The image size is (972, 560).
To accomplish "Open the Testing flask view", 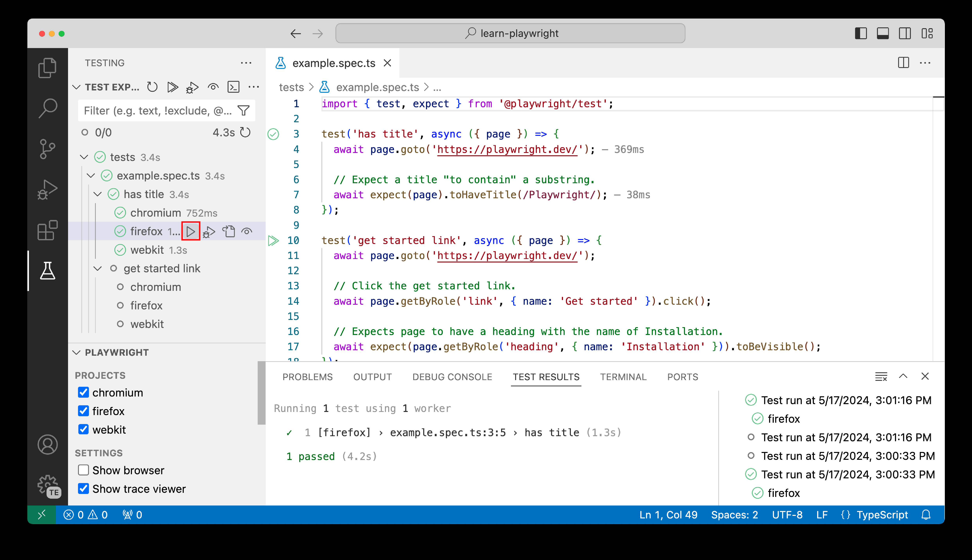I will (47, 271).
